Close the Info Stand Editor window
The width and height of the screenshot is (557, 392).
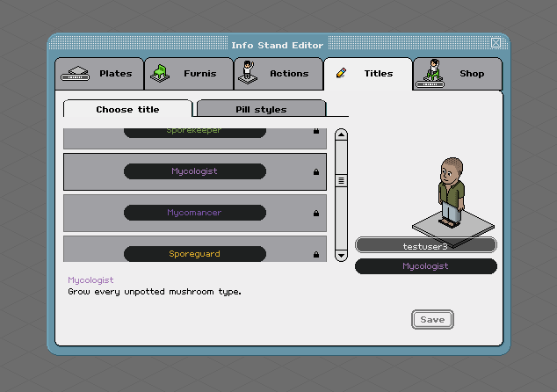pyautogui.click(x=496, y=43)
